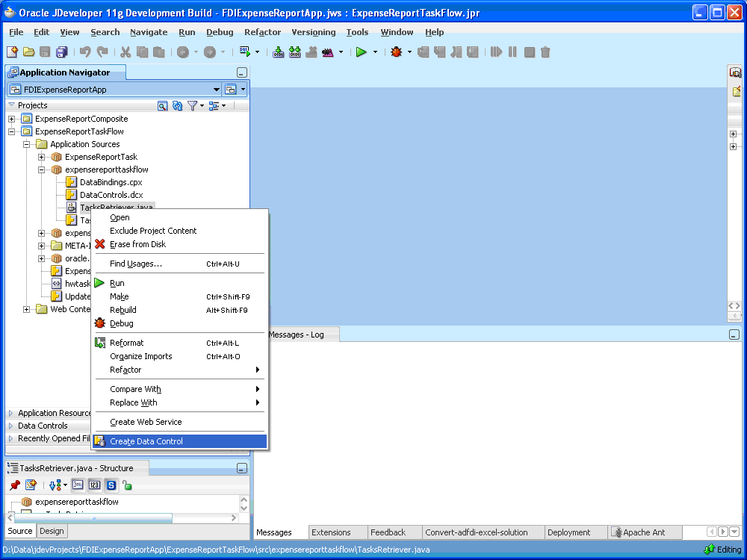Toggle the Show Methods button in Structure
The image size is (747, 560).
point(78,485)
